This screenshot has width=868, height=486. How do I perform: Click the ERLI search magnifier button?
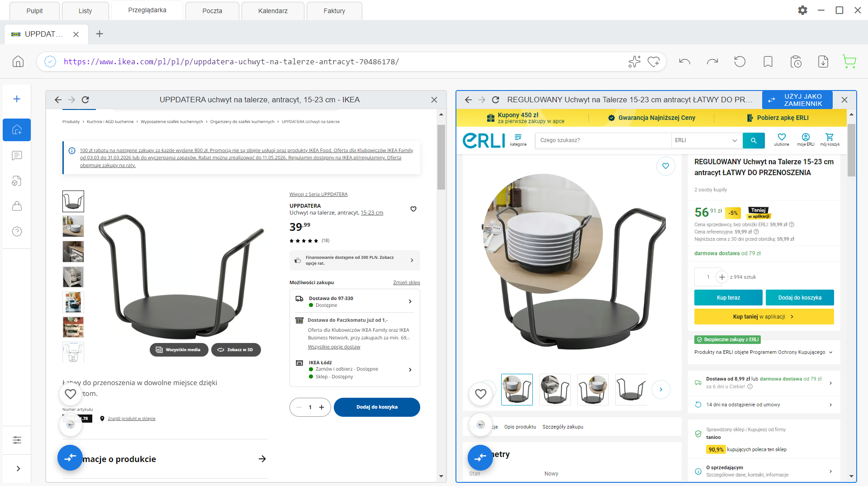point(753,140)
